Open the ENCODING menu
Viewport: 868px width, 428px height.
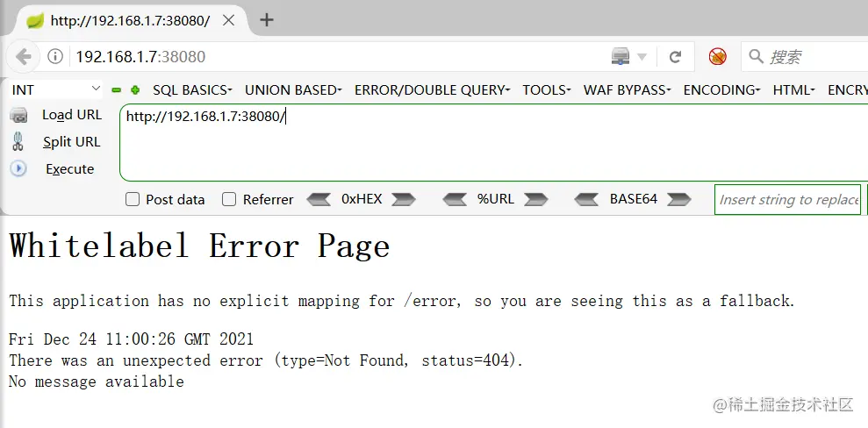click(721, 90)
